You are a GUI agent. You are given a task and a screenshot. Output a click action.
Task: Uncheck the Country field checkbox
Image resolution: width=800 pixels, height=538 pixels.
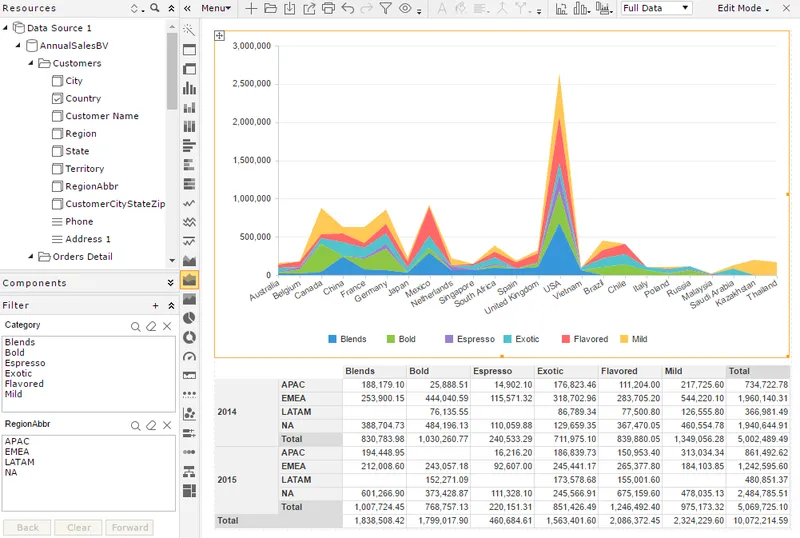pos(57,99)
